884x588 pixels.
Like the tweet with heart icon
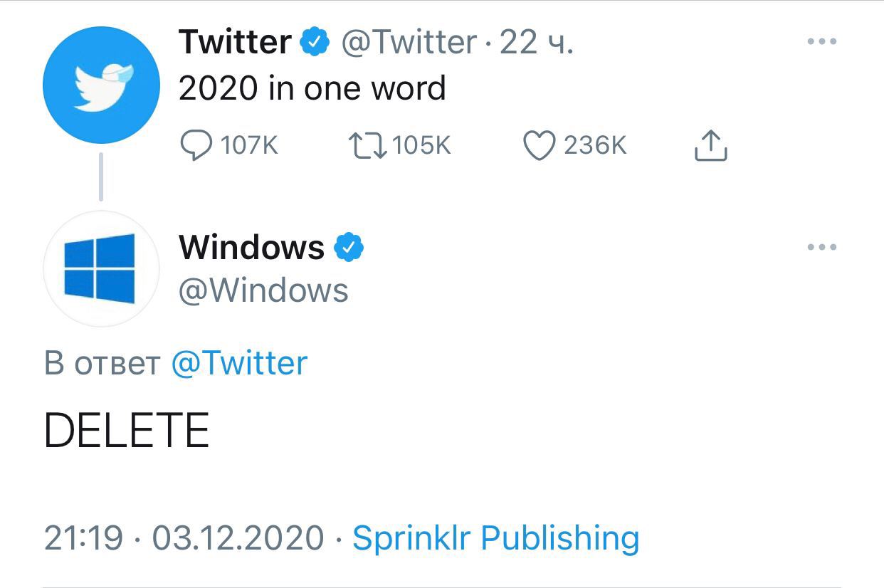tap(540, 146)
